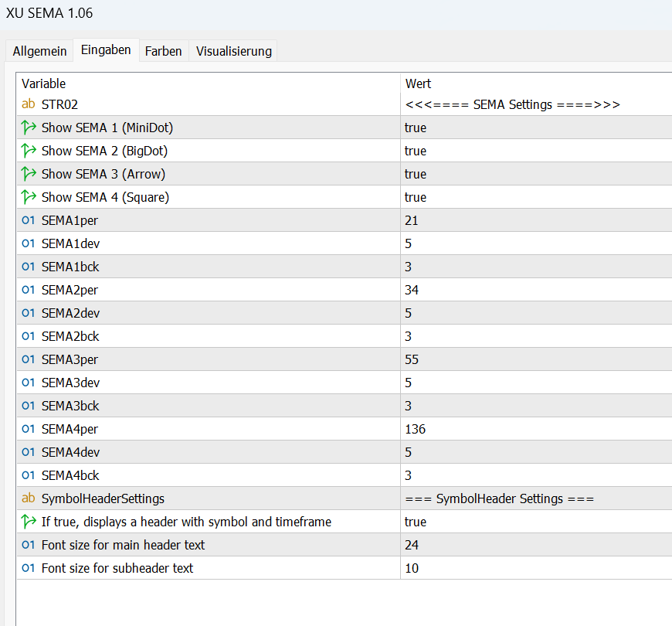This screenshot has width=672, height=626.
Task: Open the Allgemein tab
Action: coord(39,51)
